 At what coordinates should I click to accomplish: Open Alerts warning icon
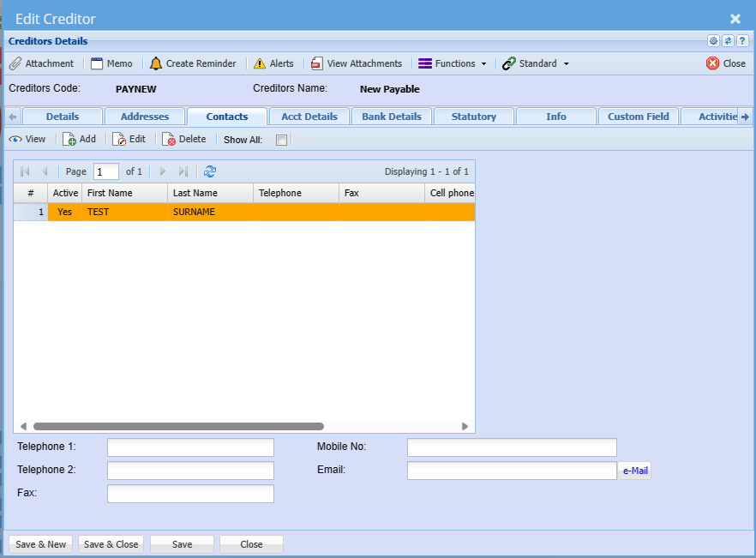tap(260, 63)
